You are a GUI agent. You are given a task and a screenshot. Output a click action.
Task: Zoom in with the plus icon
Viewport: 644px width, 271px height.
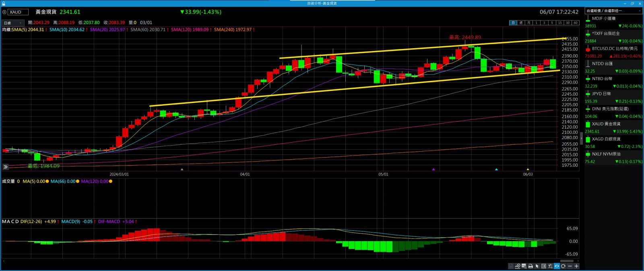[x=576, y=266]
